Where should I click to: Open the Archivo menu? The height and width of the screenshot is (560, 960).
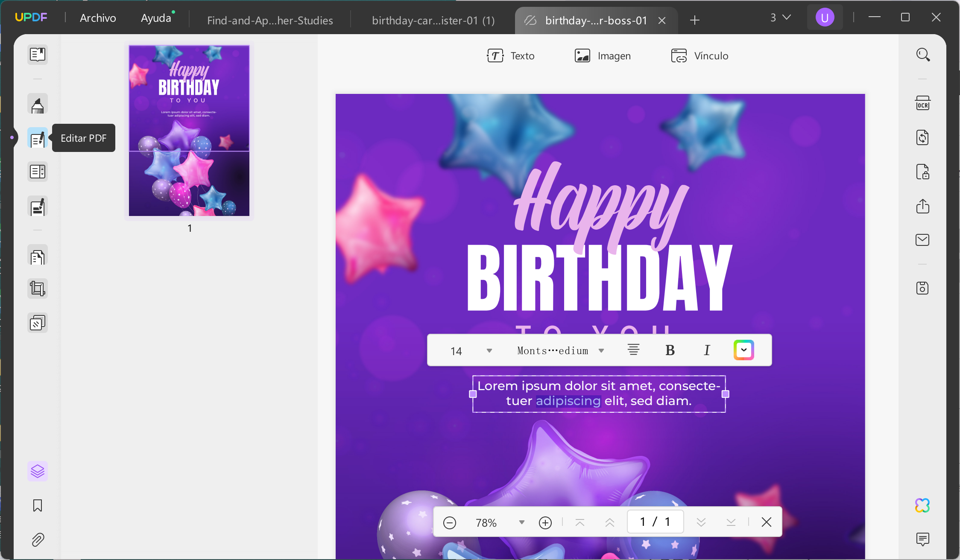(98, 18)
